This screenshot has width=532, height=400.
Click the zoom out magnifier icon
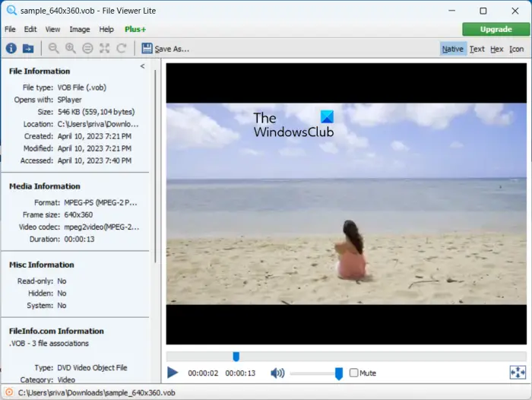(53, 48)
